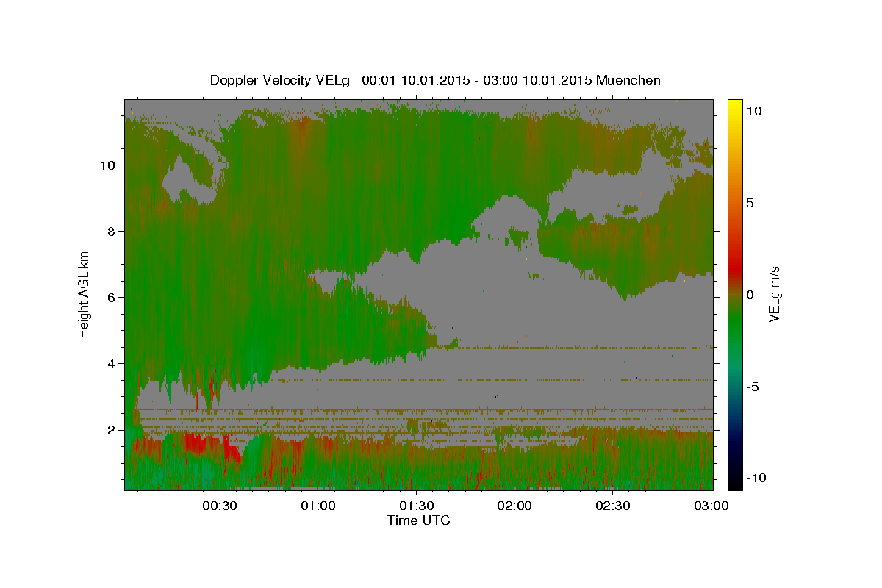Click the 02:00 time tick label
The image size is (882, 588).
514,506
